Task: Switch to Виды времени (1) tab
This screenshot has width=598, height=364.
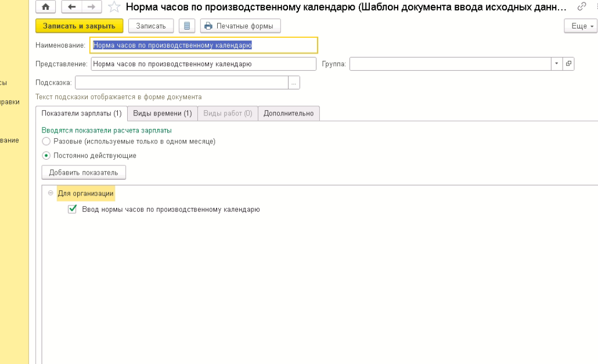Action: (162, 113)
